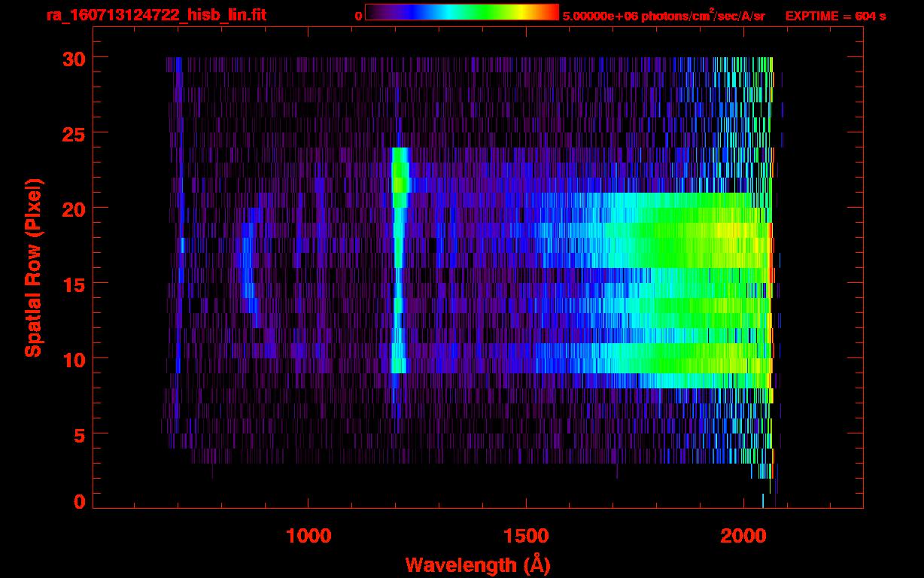Select the 5.00000e+06 photons/cm²/sec/A/sr label
Viewport: 924px width, 578px height.
coord(664,16)
